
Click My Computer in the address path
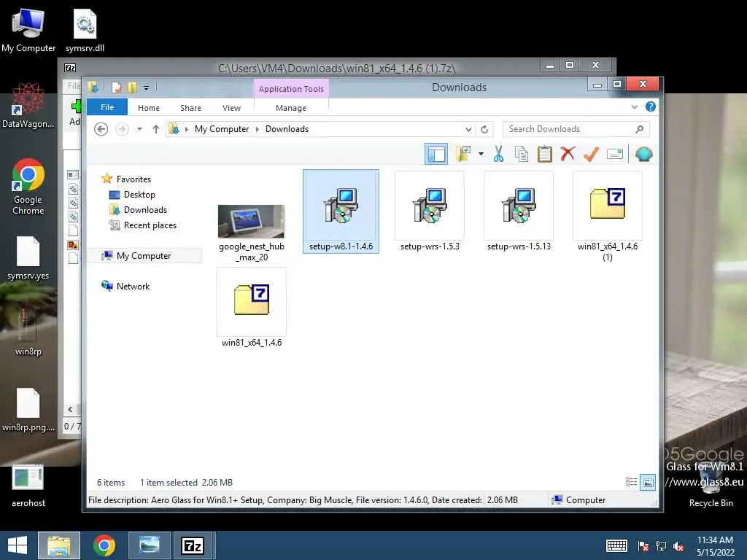click(222, 129)
